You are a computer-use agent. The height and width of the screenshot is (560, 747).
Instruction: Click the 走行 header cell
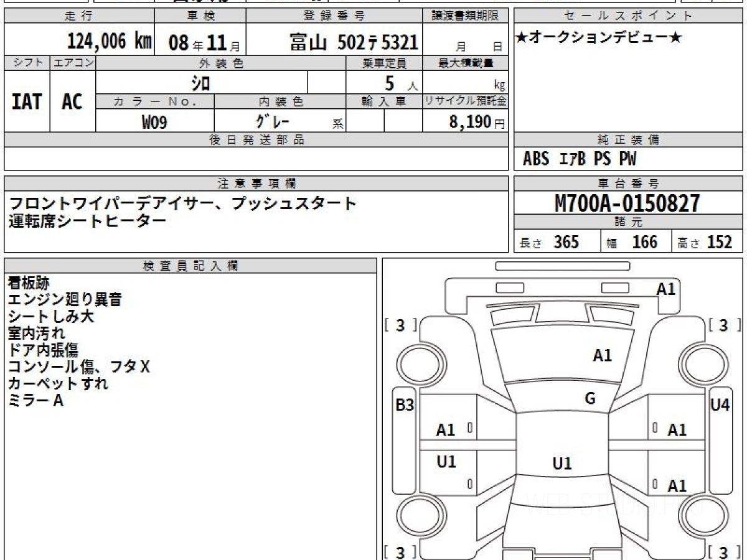[x=79, y=16]
